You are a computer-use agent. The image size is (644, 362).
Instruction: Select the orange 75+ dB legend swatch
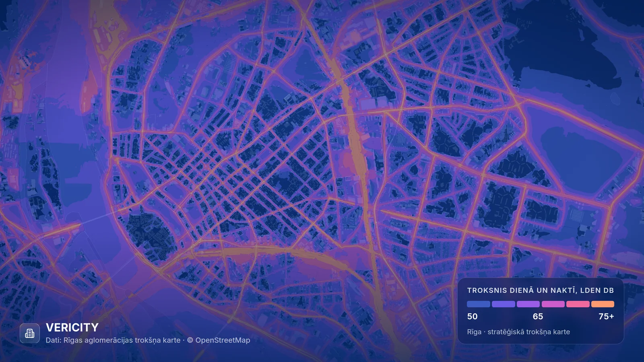click(603, 304)
